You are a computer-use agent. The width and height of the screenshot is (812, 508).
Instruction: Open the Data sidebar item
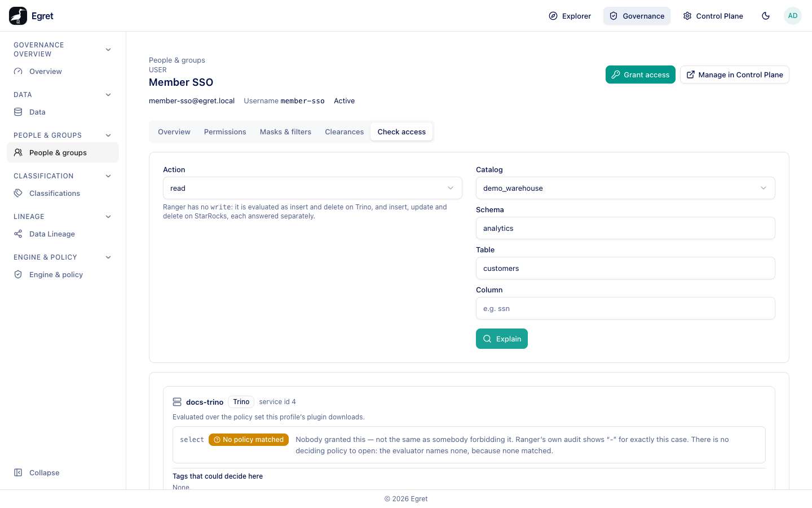63,112
